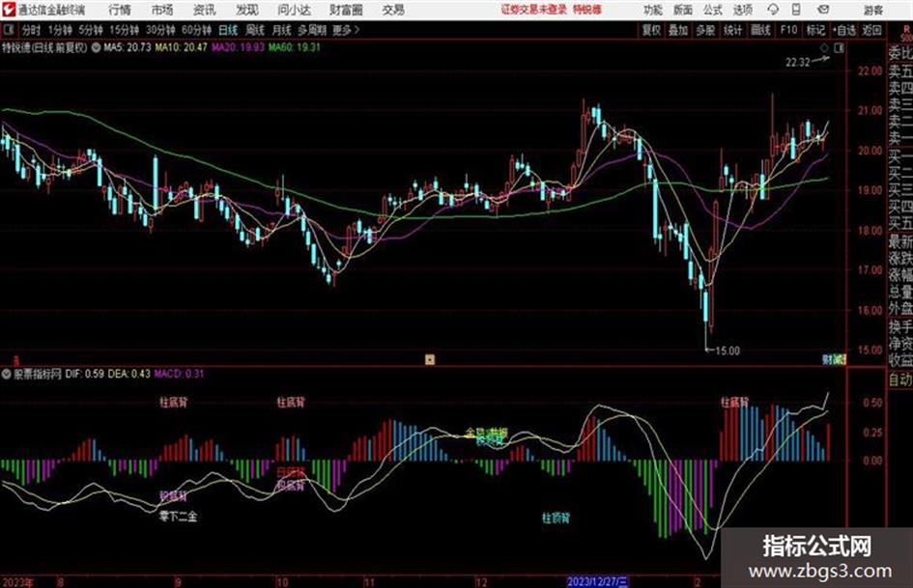The image size is (913, 588).
Task: Click the 统计 statistics toolbar button
Action: tap(733, 30)
